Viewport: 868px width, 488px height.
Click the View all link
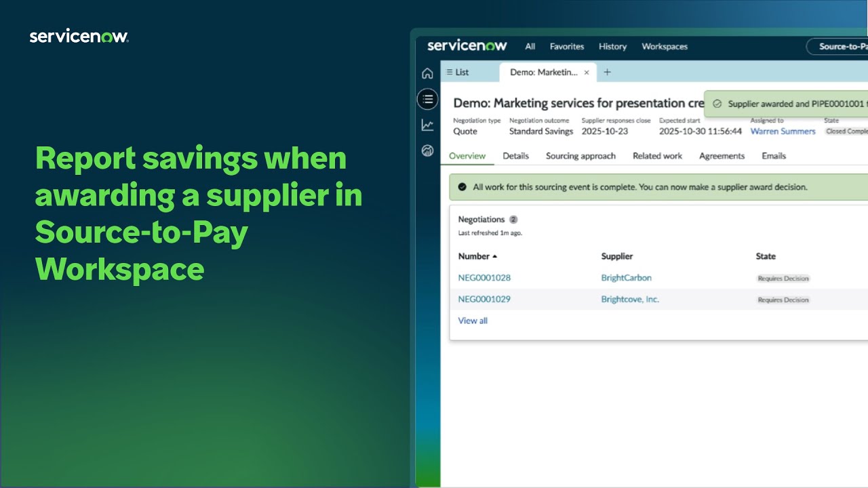click(472, 320)
